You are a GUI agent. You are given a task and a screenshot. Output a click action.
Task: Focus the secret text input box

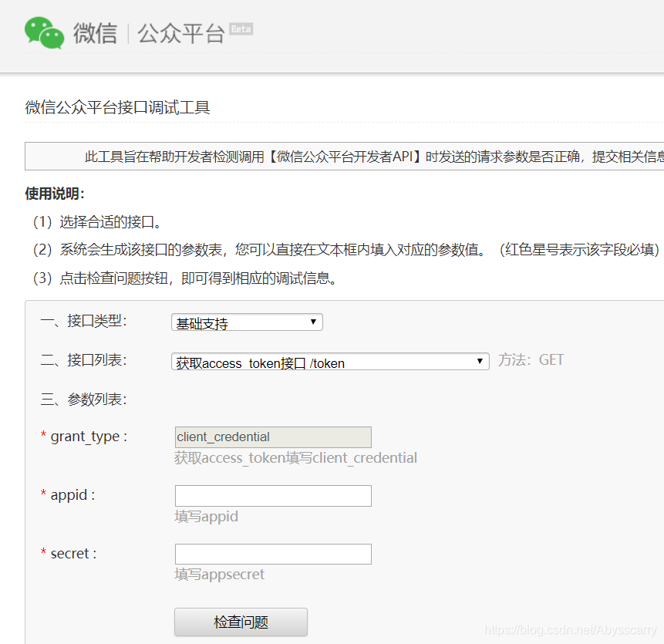pyautogui.click(x=273, y=555)
